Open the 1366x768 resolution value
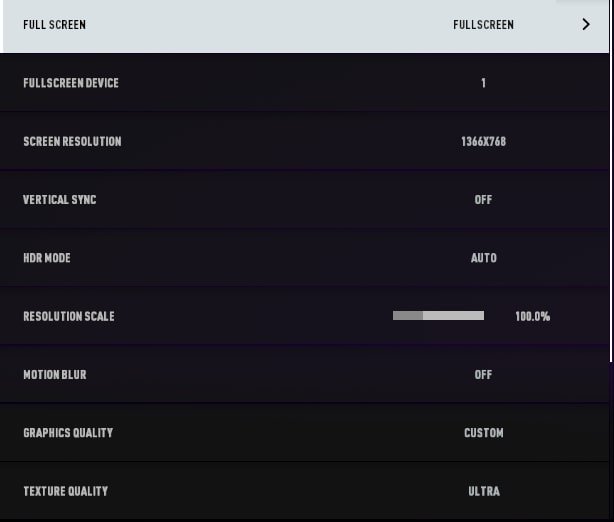Image resolution: width=614 pixels, height=522 pixels. (x=483, y=142)
